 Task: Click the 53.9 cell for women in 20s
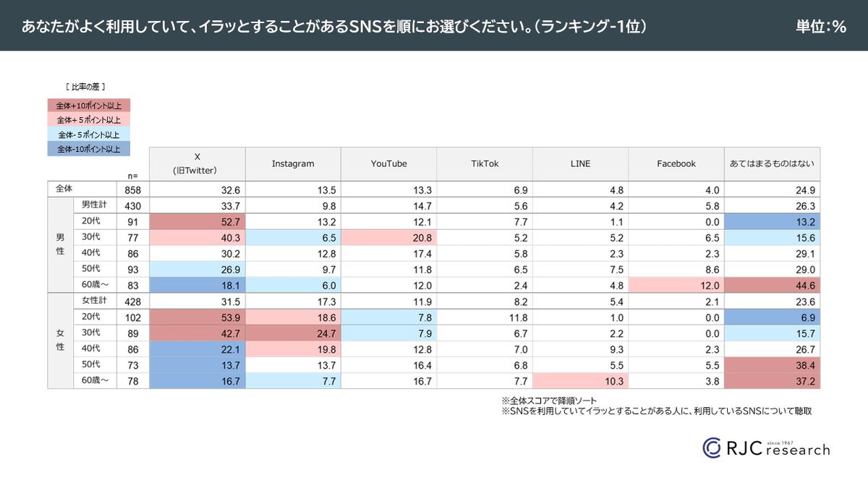coord(197,317)
